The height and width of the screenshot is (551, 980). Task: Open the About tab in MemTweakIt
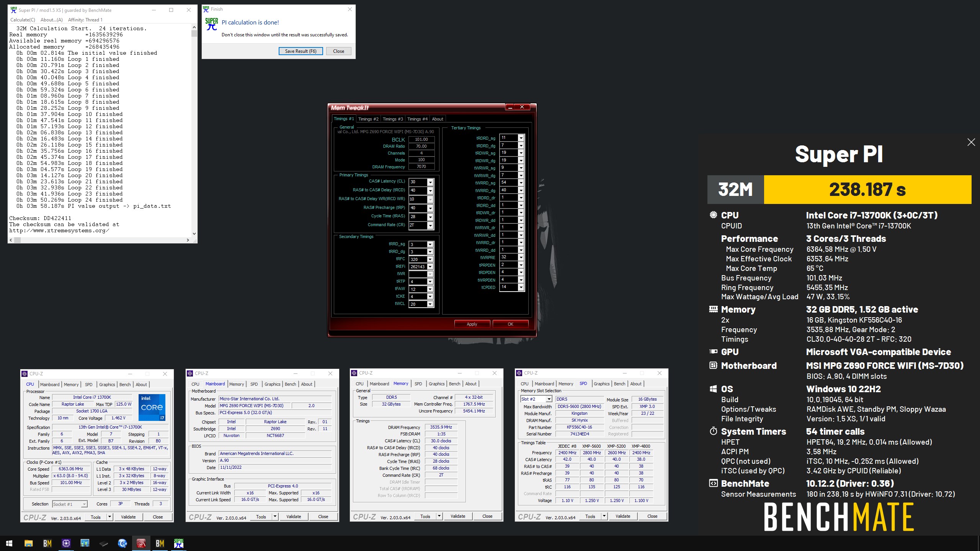click(x=438, y=119)
